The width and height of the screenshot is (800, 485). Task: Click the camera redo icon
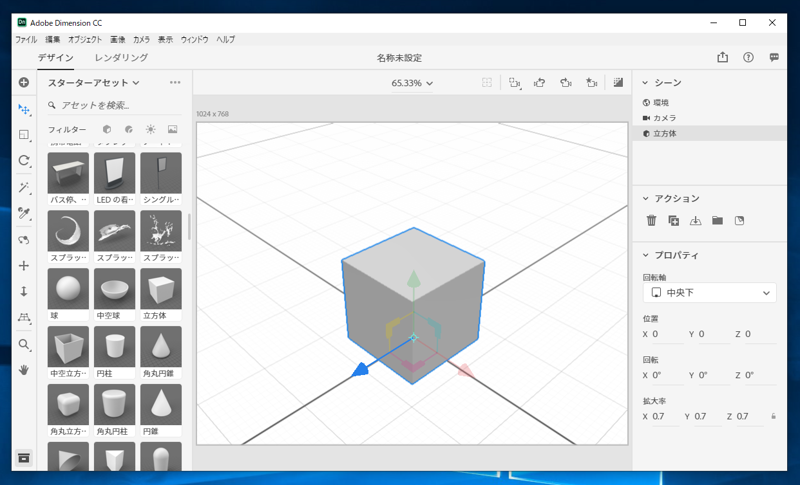pyautogui.click(x=565, y=83)
